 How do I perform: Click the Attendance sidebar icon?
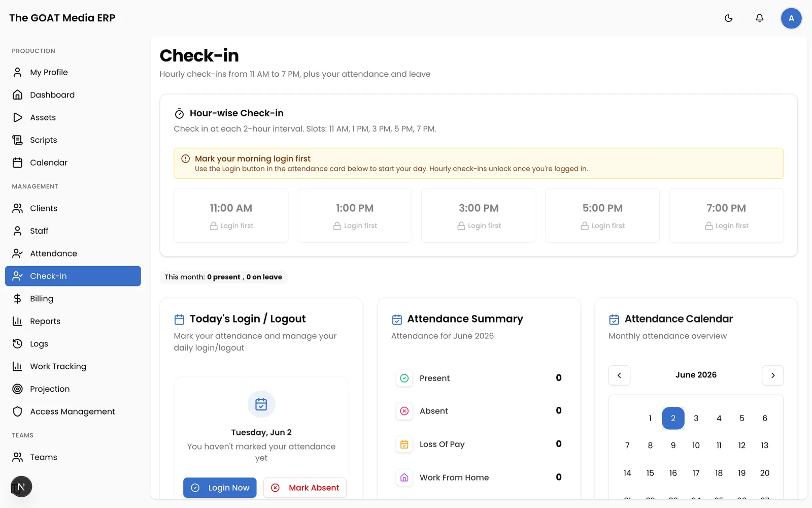pyautogui.click(x=18, y=253)
